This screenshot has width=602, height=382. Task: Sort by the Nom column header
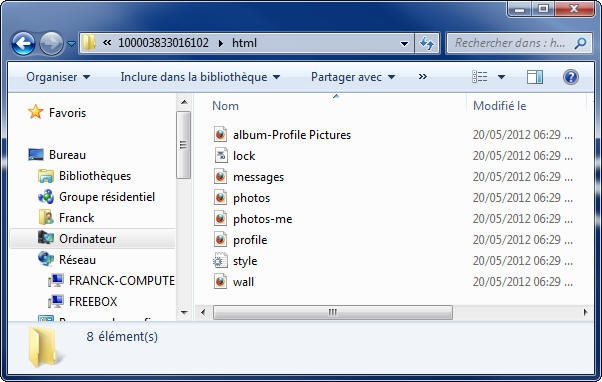pyautogui.click(x=225, y=106)
